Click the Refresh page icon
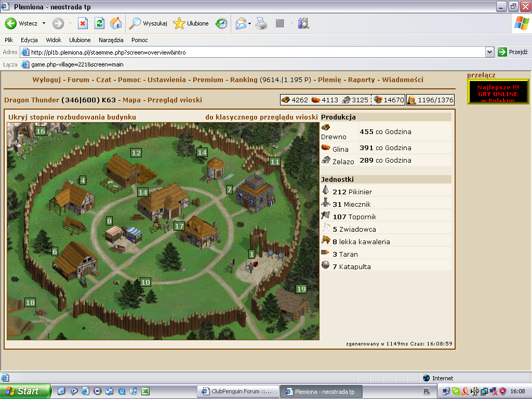 99,23
